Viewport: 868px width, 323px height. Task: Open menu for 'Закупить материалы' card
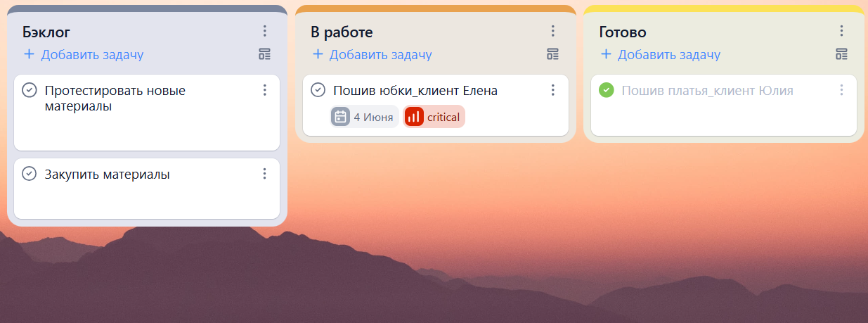(265, 174)
